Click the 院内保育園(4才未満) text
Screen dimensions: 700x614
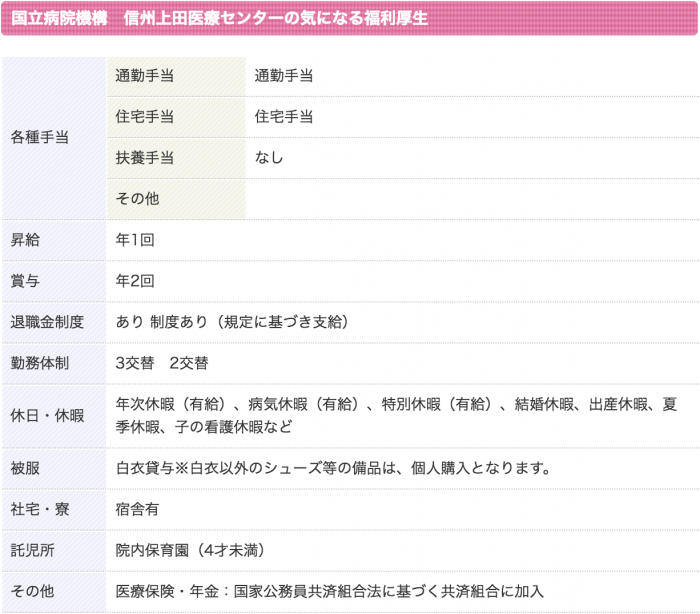point(190,550)
